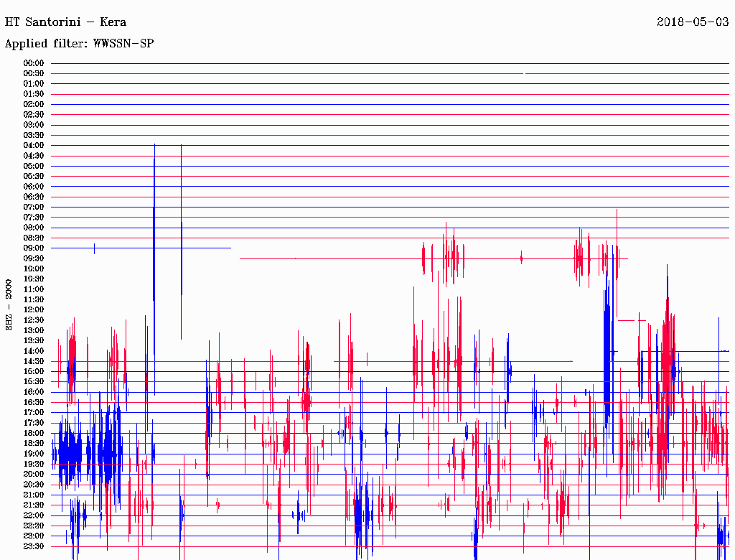This screenshot has width=735, height=560.
Task: Select the 01:30 time label
Action: coord(34,94)
